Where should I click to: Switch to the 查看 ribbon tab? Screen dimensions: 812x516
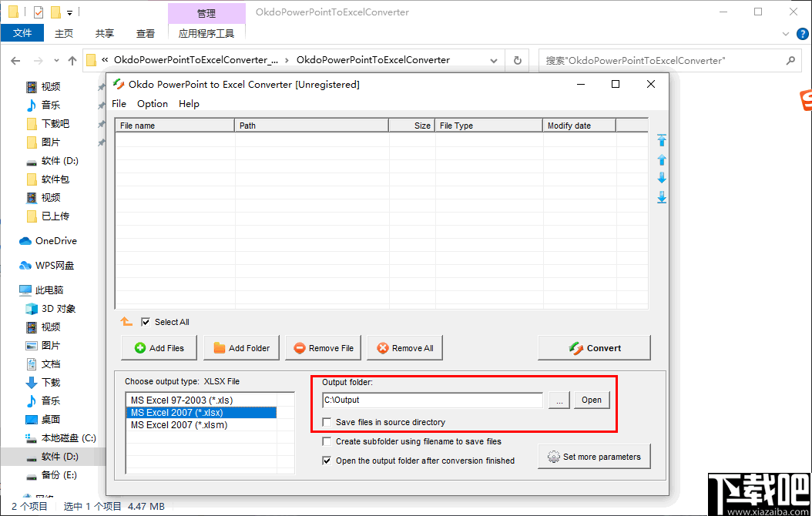145,33
